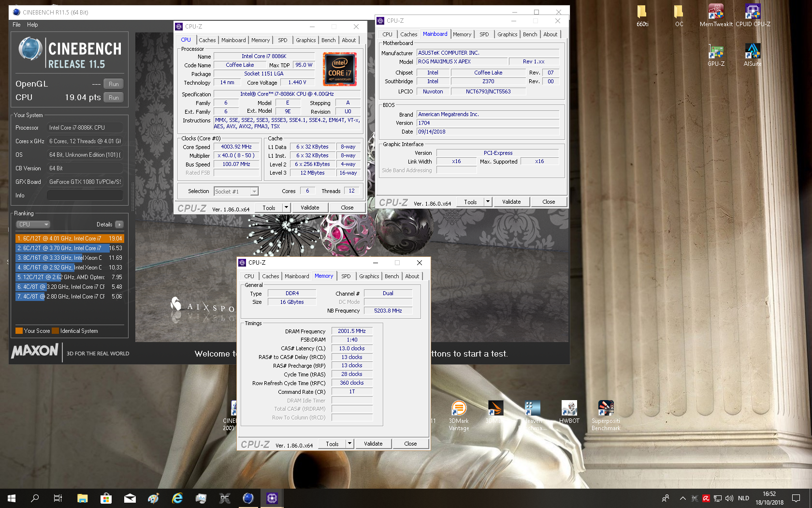The height and width of the screenshot is (508, 812).
Task: Open network icon in system tray
Action: point(718,498)
